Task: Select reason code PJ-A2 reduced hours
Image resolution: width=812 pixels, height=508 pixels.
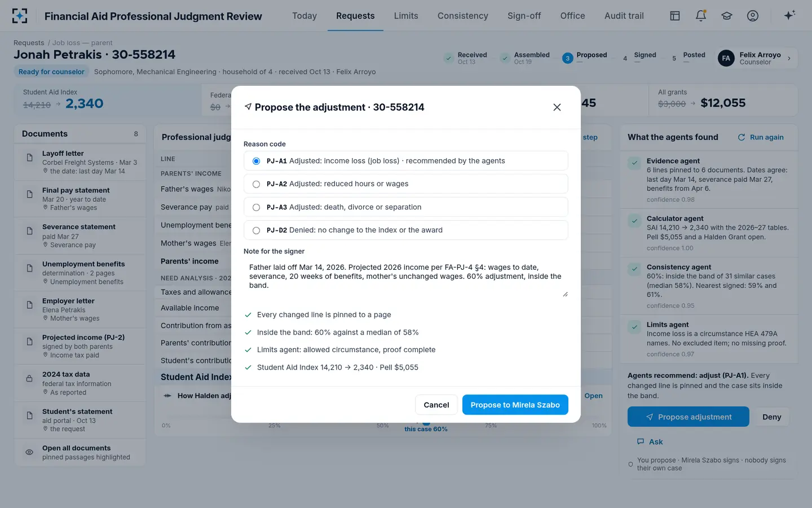Action: click(x=405, y=184)
